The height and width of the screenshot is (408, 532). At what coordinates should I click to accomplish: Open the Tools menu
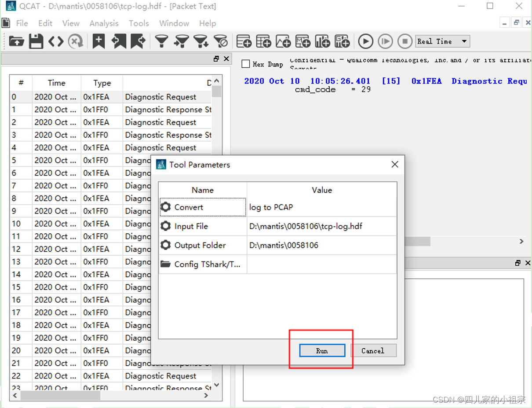pos(139,23)
